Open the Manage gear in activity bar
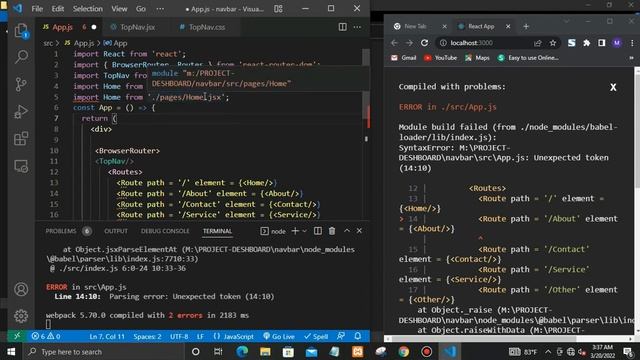The image size is (640, 360). click(21, 315)
